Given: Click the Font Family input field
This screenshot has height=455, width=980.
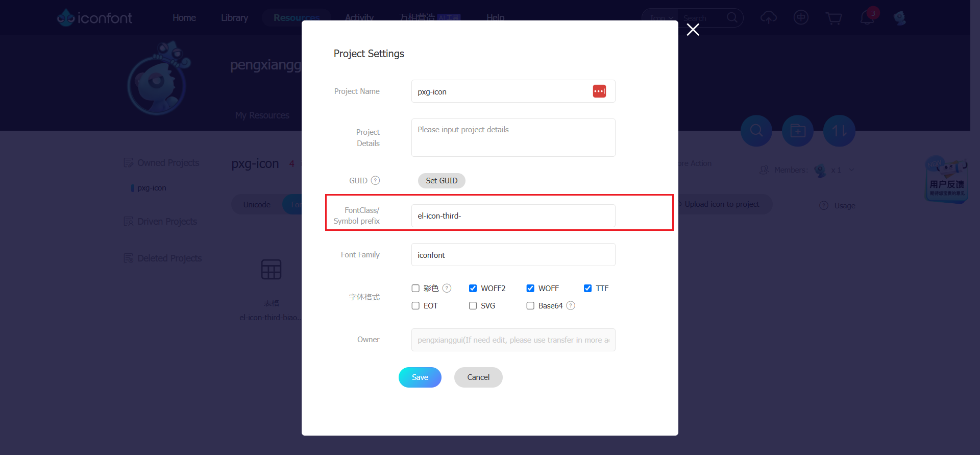Looking at the screenshot, I should point(513,255).
